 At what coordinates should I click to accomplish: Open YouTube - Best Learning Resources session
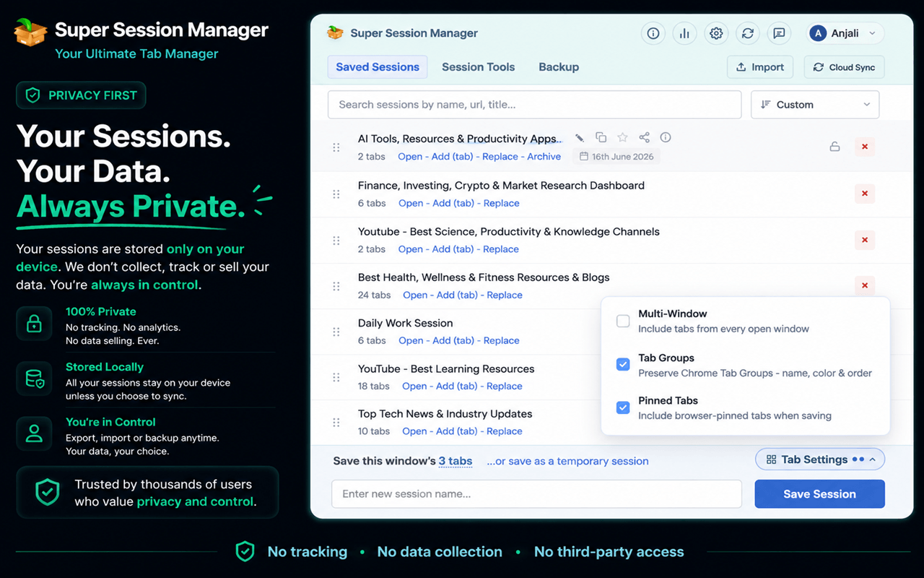[414, 386]
